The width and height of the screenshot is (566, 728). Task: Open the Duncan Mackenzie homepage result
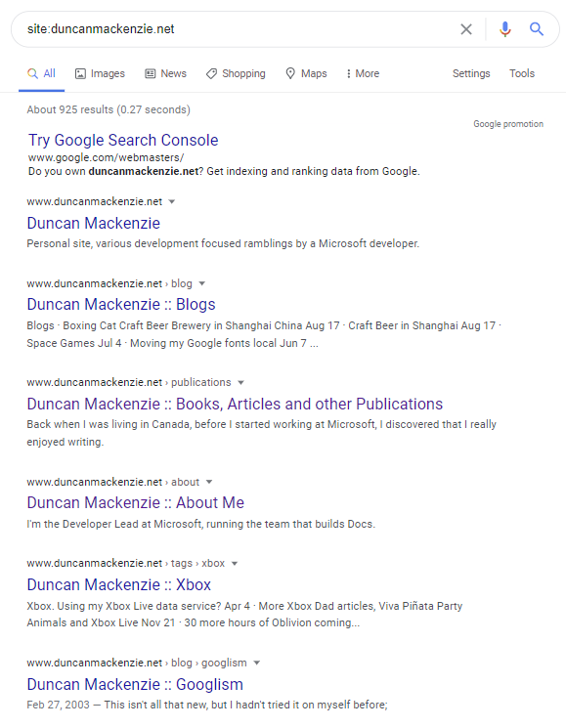[x=93, y=223]
